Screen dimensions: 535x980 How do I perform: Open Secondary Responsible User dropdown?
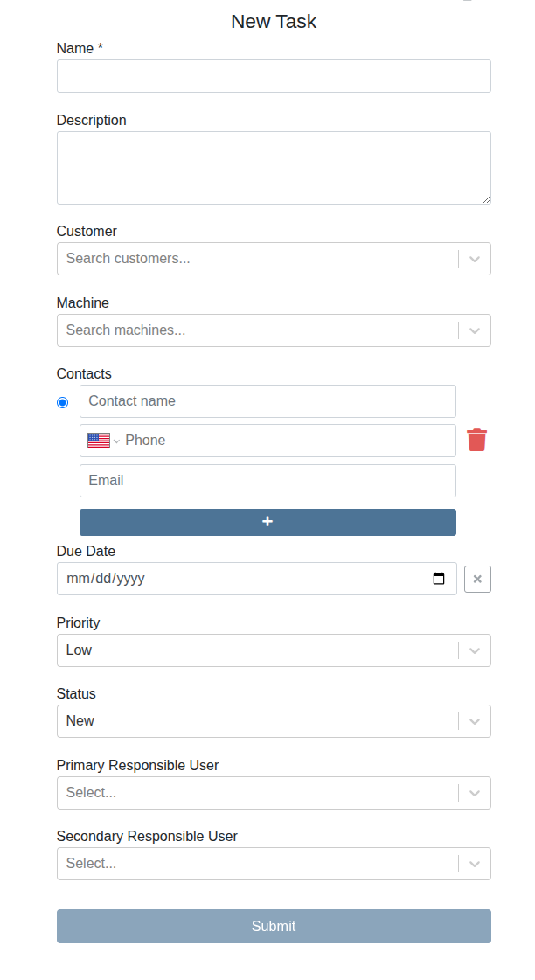(x=274, y=864)
